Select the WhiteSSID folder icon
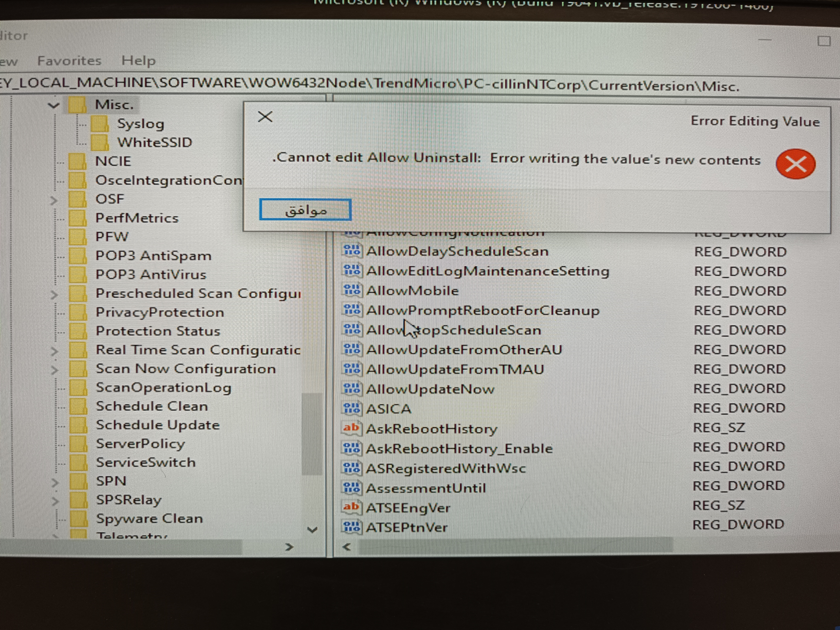840x630 pixels. 99,143
